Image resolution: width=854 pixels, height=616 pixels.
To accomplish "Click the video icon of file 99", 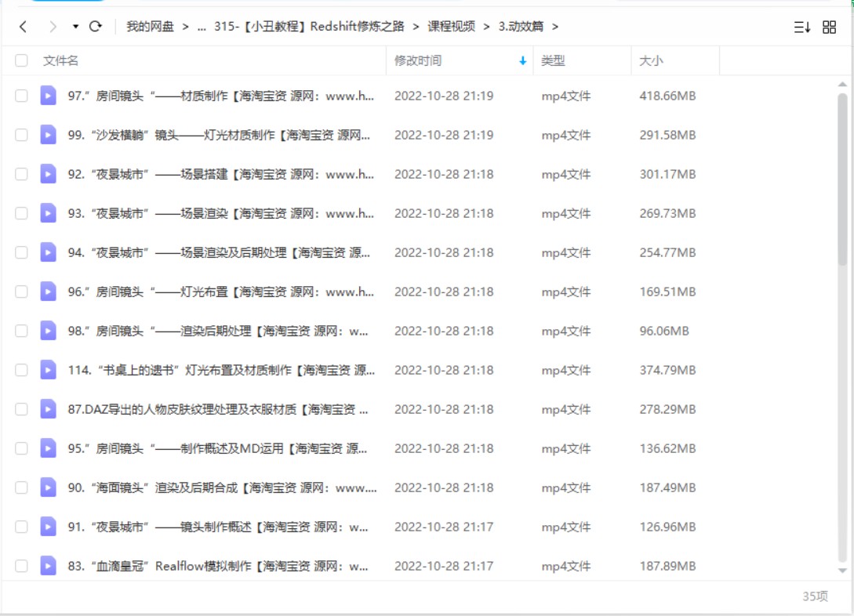I will [x=48, y=135].
